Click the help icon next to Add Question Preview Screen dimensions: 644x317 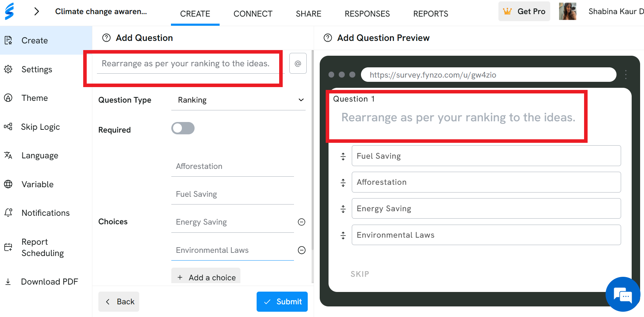point(328,38)
